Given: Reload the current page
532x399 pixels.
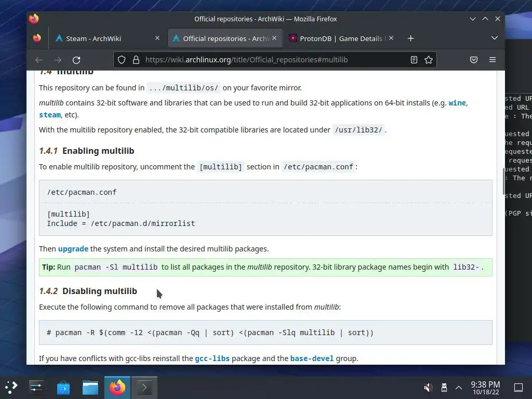Looking at the screenshot, I should coord(76,60).
